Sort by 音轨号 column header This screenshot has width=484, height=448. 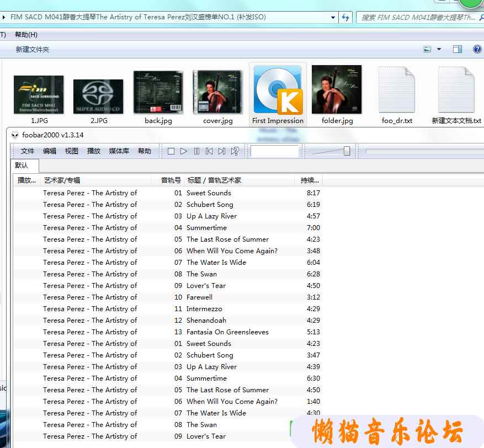point(168,180)
